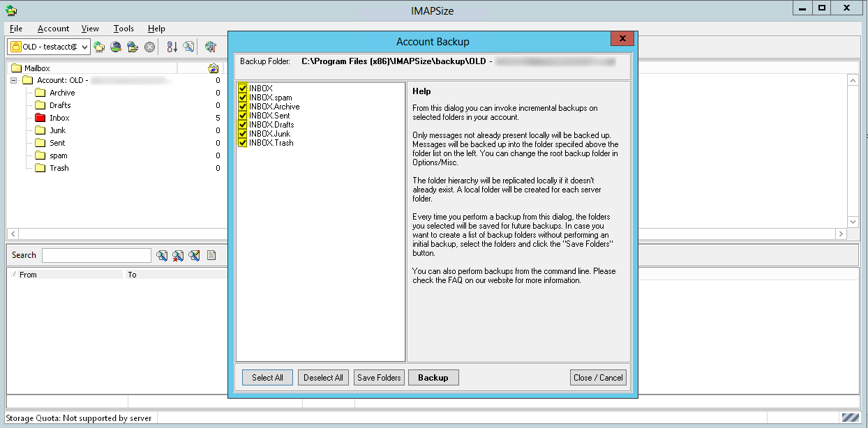
Task: Uncheck the INBOX.Archive checkbox
Action: click(x=243, y=107)
